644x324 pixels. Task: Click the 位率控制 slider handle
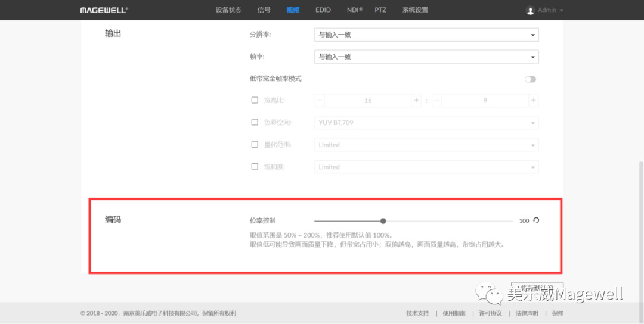pyautogui.click(x=383, y=221)
